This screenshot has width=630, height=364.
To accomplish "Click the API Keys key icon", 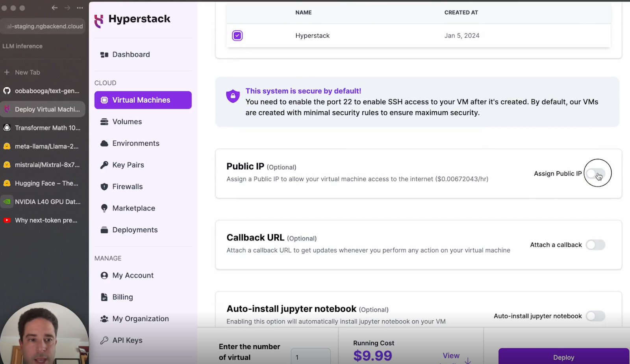I will click(x=104, y=340).
